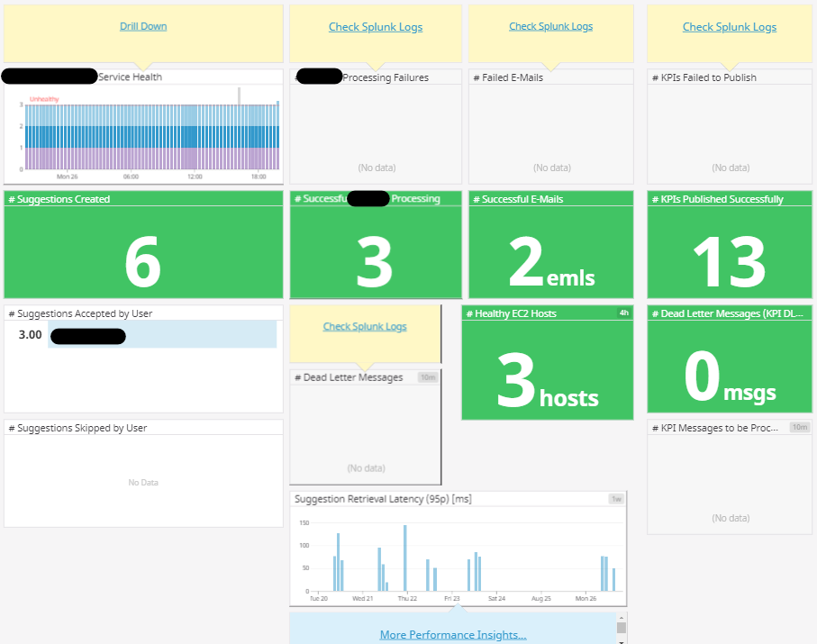This screenshot has height=644, width=817.
Task: Select the Healthy EC2 Hosts 3 hosts tile
Action: click(547, 370)
